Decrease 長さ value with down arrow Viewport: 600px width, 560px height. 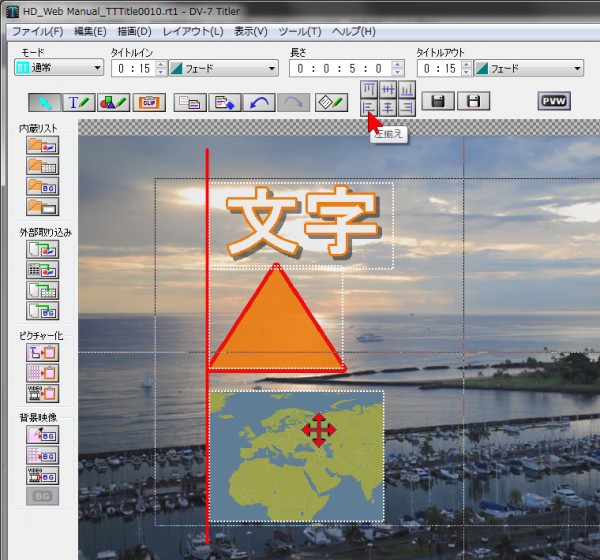(x=398, y=72)
